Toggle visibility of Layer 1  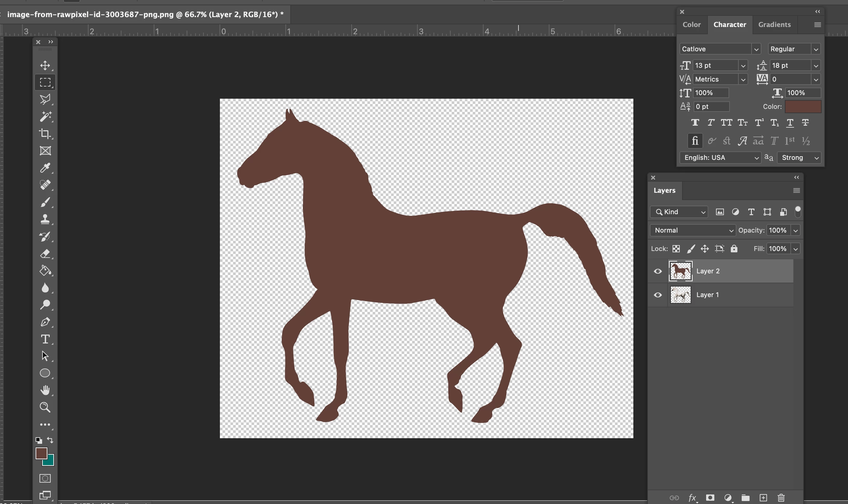click(x=658, y=295)
